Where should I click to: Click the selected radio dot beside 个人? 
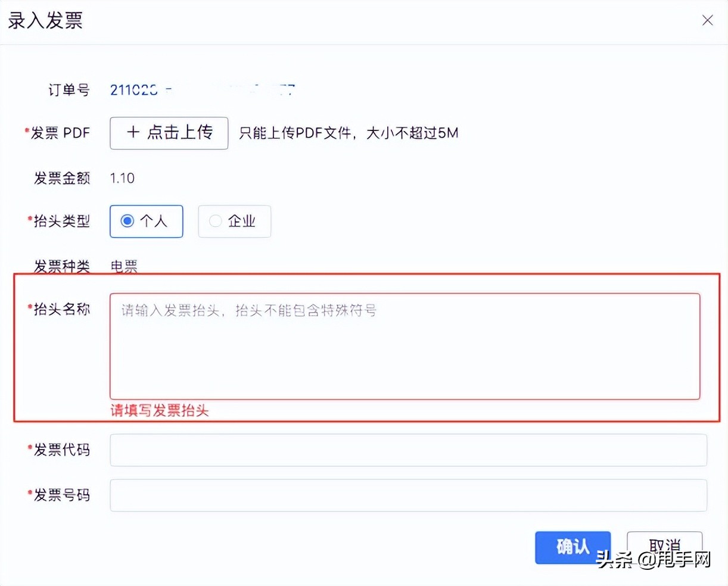pyautogui.click(x=127, y=221)
